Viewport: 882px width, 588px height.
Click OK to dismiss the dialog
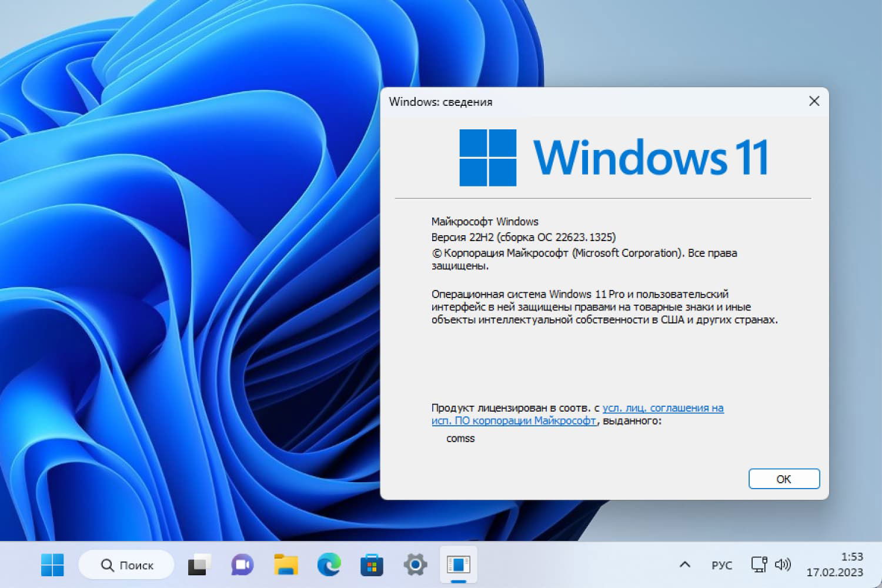[x=784, y=479]
